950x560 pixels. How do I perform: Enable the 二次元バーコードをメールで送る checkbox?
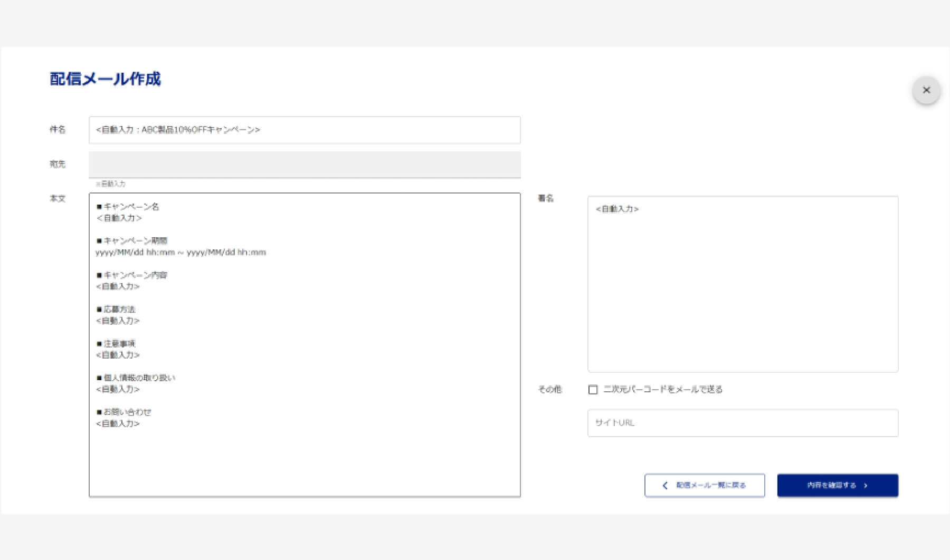(x=593, y=390)
